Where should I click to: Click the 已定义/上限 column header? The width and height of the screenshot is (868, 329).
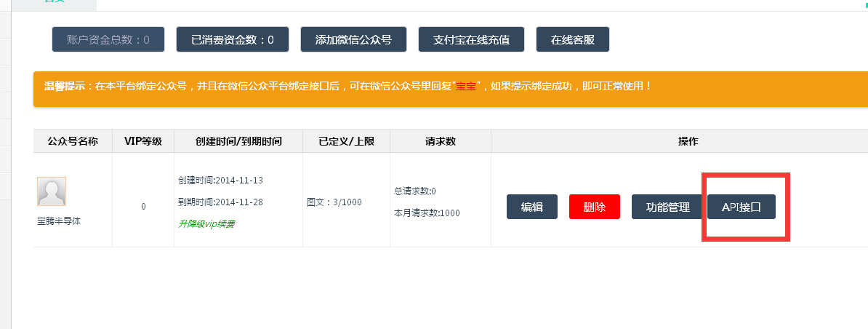[x=346, y=141]
